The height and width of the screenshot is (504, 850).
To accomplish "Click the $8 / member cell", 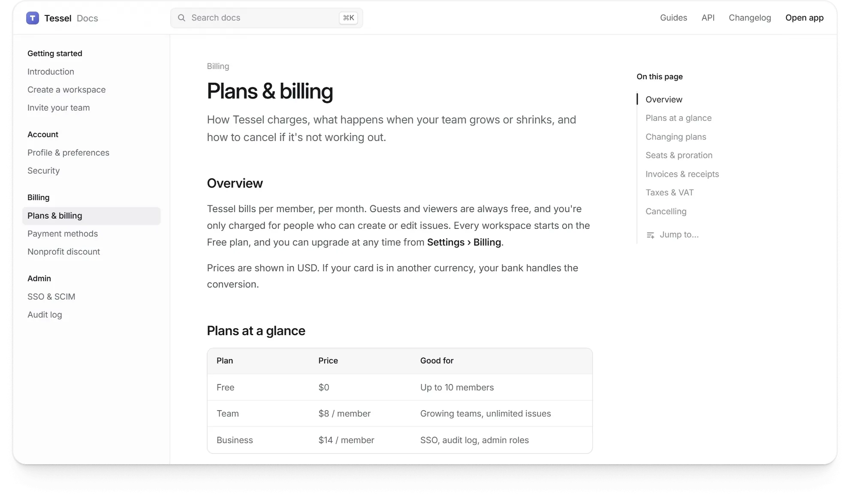I will point(344,414).
